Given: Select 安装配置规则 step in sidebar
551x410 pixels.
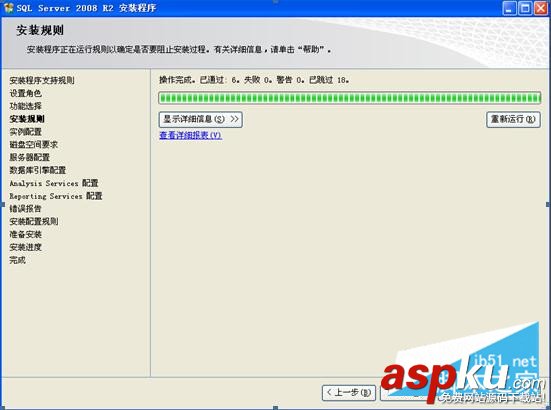Looking at the screenshot, I should [33, 221].
